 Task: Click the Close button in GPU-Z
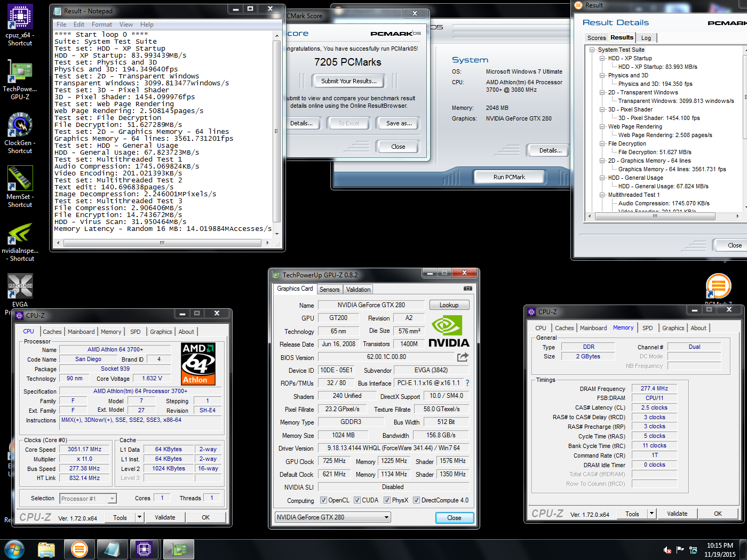click(454, 518)
